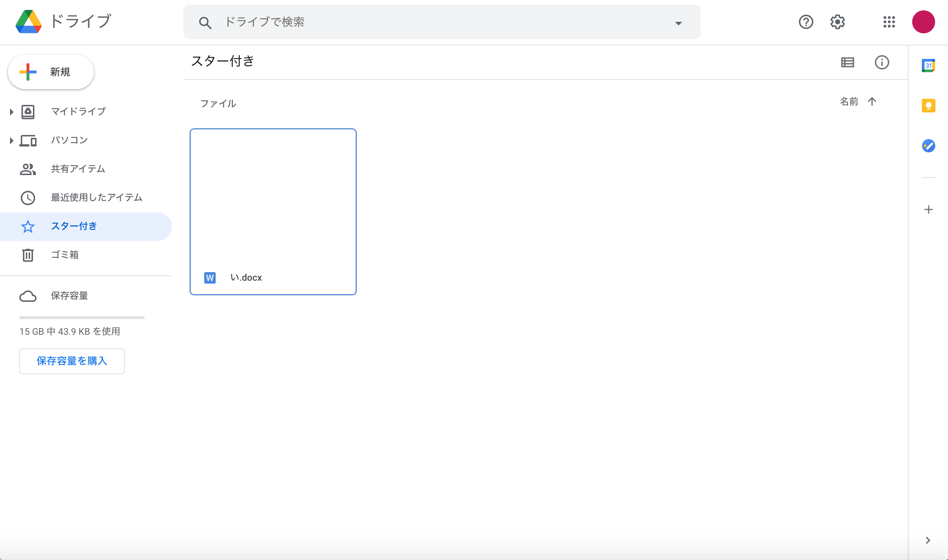Click the い.docx file name
The image size is (948, 560).
coord(246,277)
